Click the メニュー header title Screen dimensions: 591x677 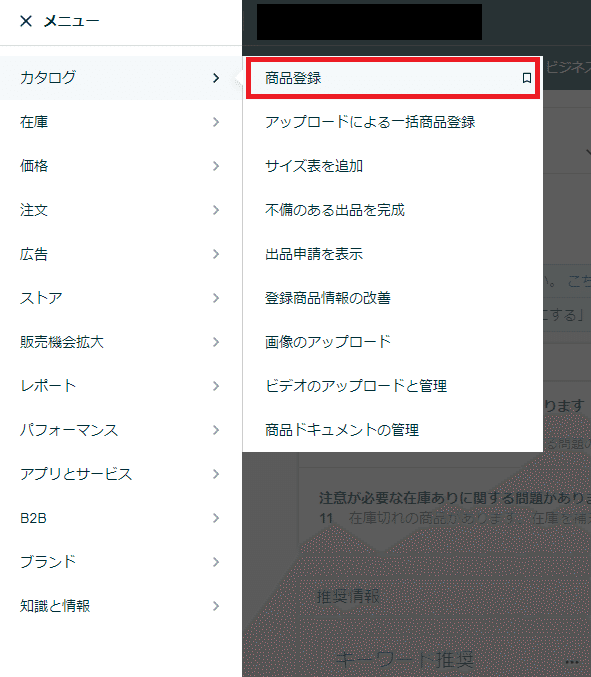[71, 21]
